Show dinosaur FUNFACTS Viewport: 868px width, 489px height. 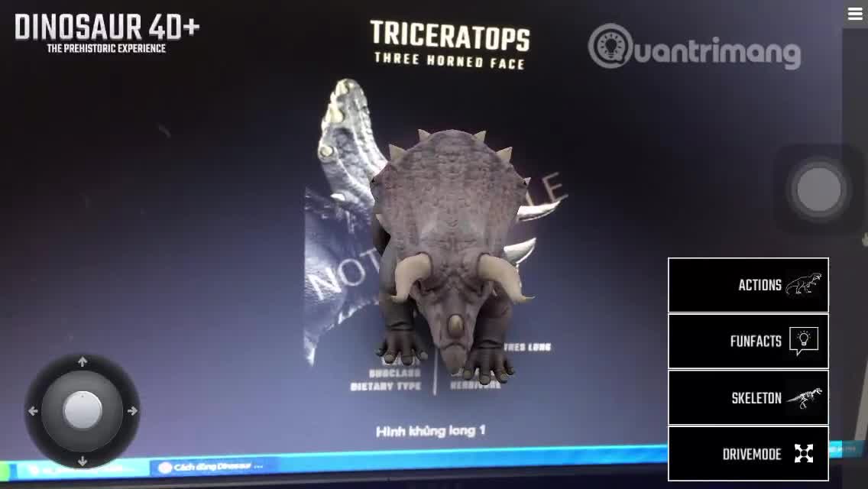[748, 341]
